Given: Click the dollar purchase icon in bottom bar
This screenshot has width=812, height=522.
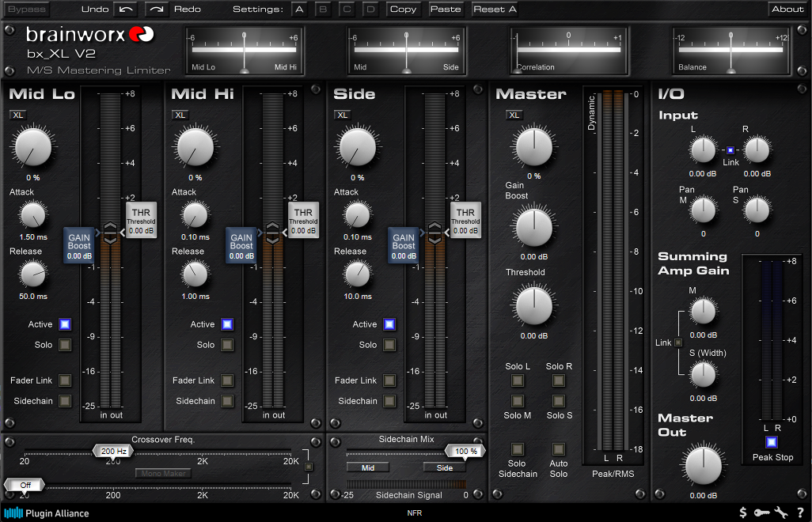Looking at the screenshot, I should [742, 513].
